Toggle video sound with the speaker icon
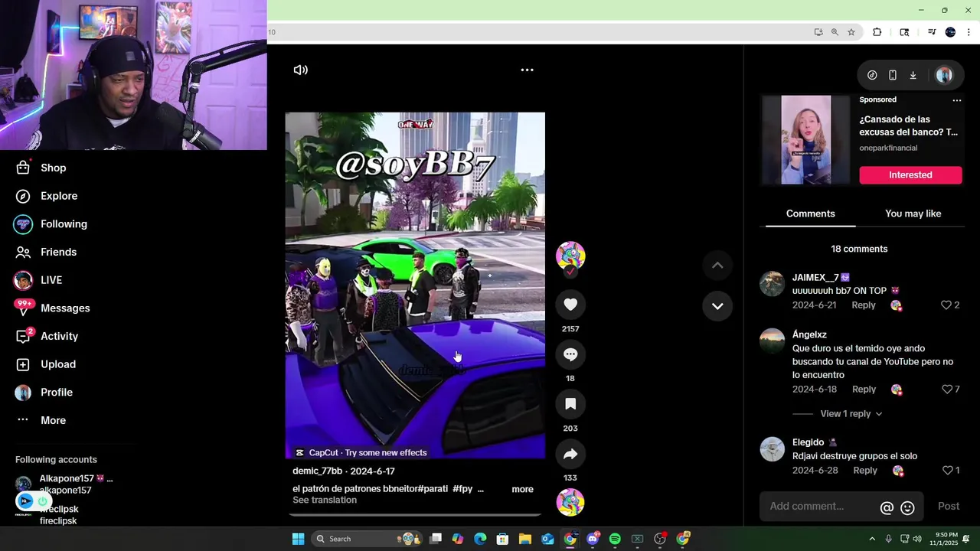980x551 pixels. (300, 70)
